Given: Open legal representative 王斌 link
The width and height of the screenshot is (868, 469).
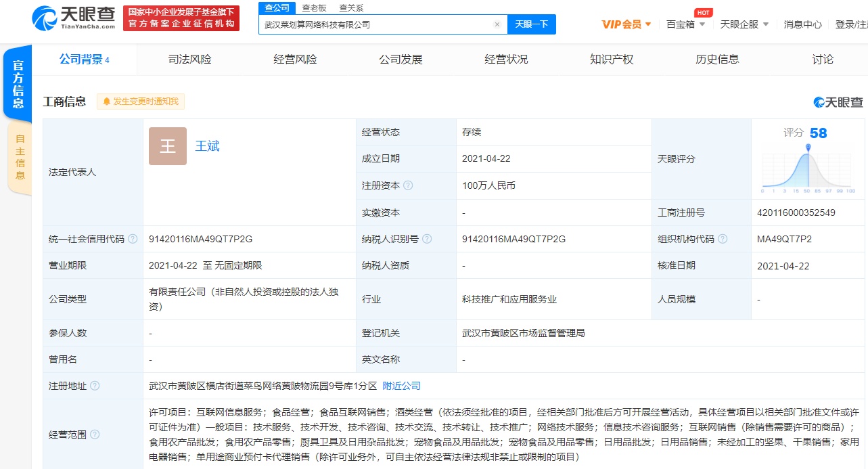Looking at the screenshot, I should click(x=207, y=146).
